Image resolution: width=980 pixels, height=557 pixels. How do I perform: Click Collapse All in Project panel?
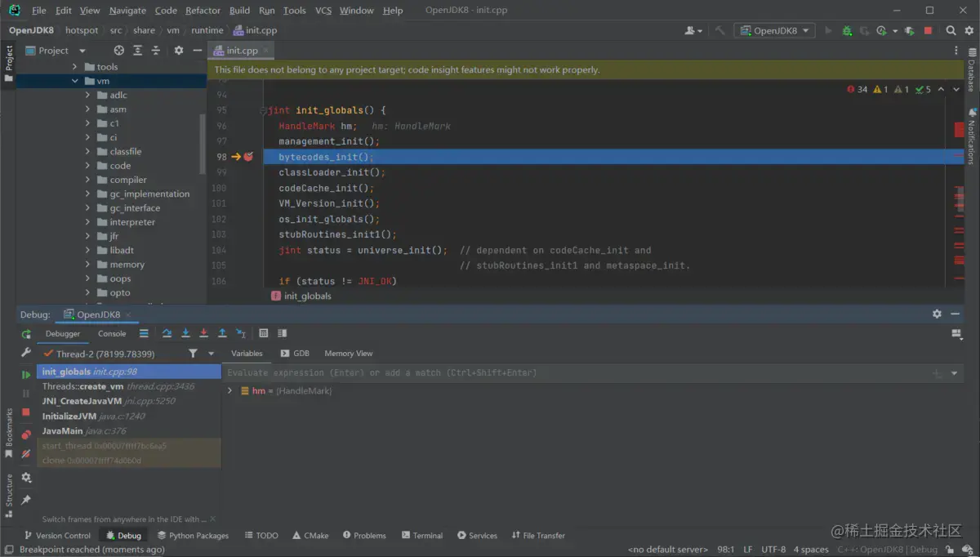pyautogui.click(x=156, y=51)
